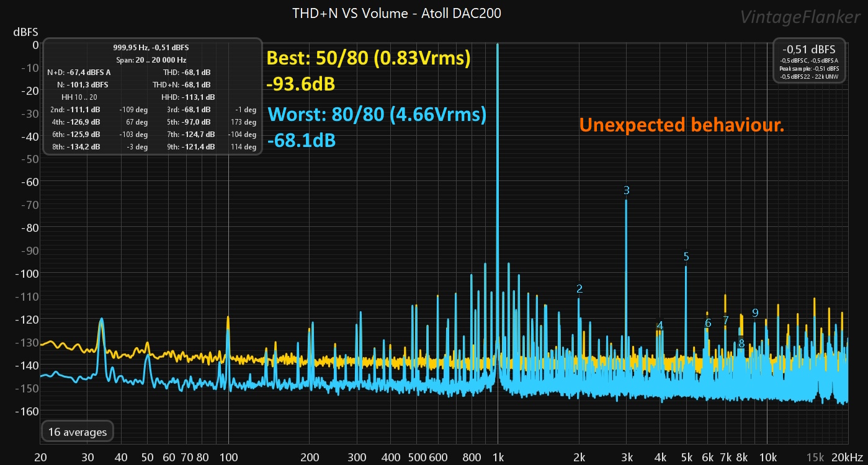868x465 pixels.
Task: Click the 999,95 Hz, -0,51 dBFS readout
Action: (151, 47)
